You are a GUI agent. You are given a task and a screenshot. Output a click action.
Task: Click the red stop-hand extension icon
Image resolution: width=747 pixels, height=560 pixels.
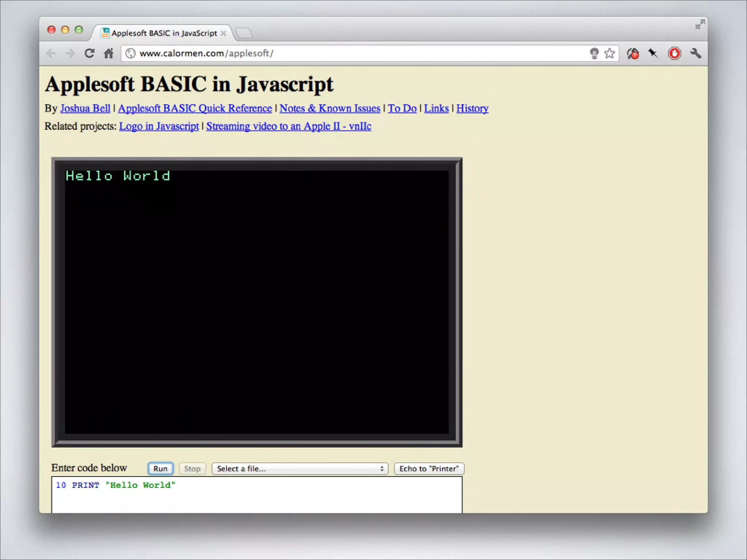tap(674, 54)
